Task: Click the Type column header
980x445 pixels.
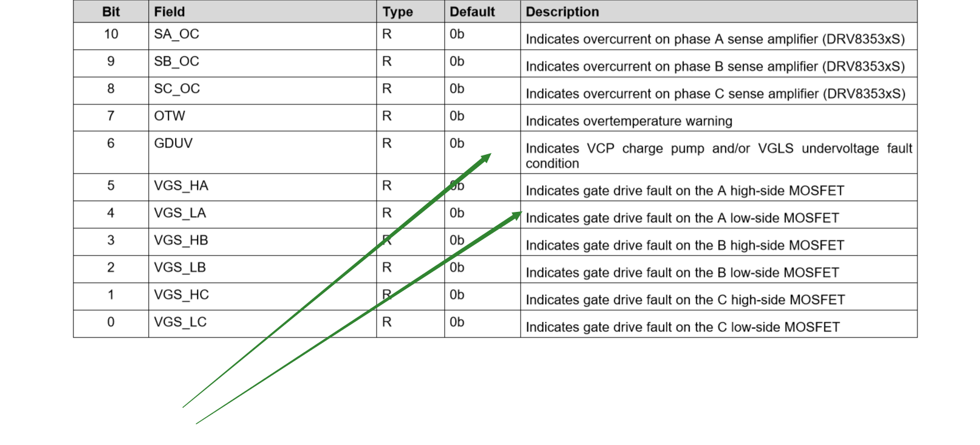Action: pos(397,12)
